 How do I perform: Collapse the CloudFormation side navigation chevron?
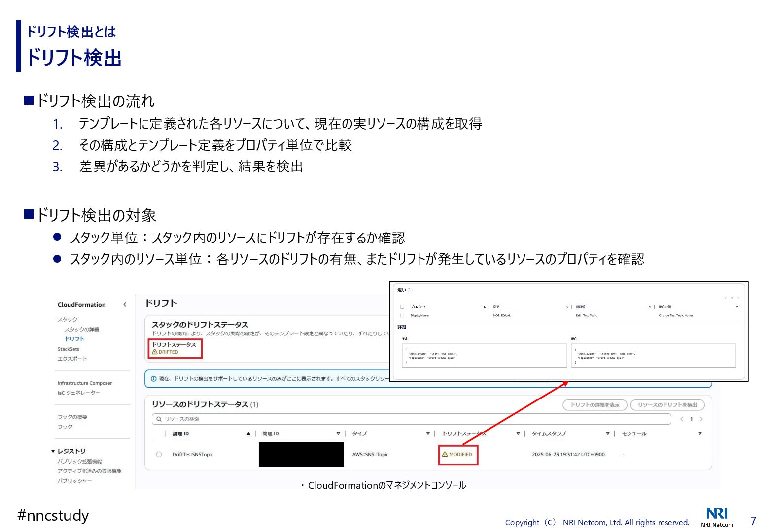click(125, 305)
